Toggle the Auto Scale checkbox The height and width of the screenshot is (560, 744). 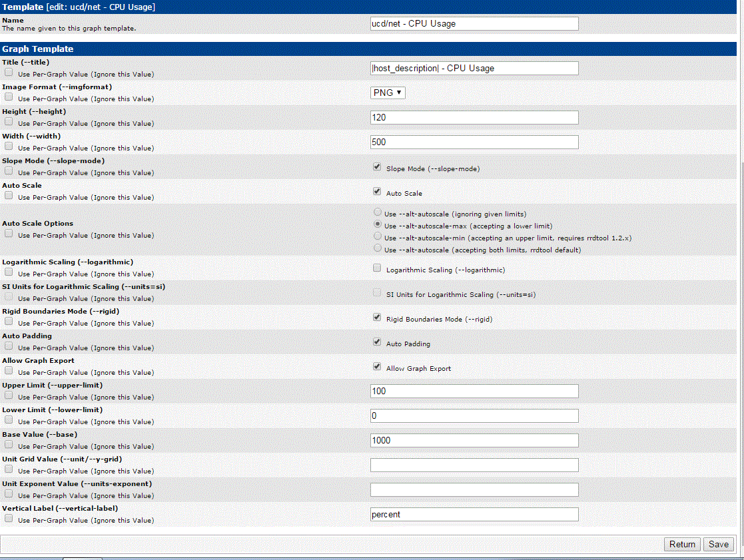[x=377, y=192]
